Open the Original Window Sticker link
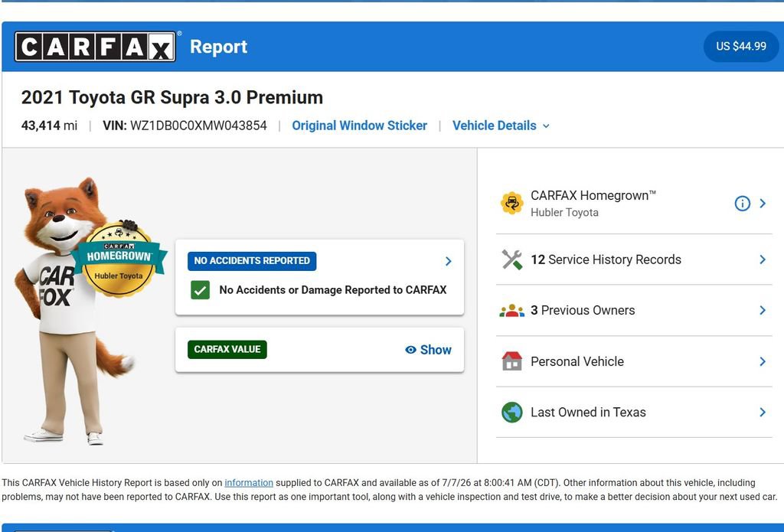 point(360,126)
